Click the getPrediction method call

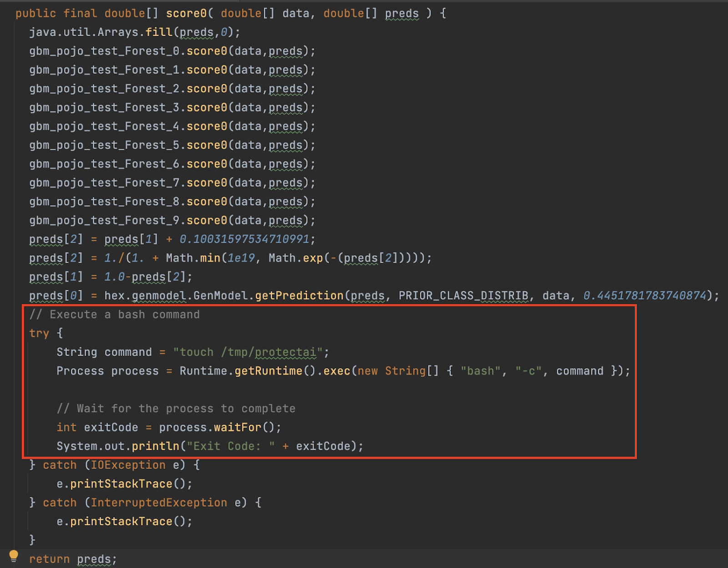[x=299, y=296]
